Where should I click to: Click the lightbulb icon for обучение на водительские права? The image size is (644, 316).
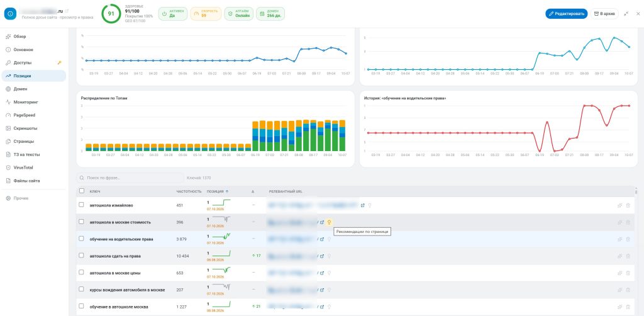(x=329, y=239)
